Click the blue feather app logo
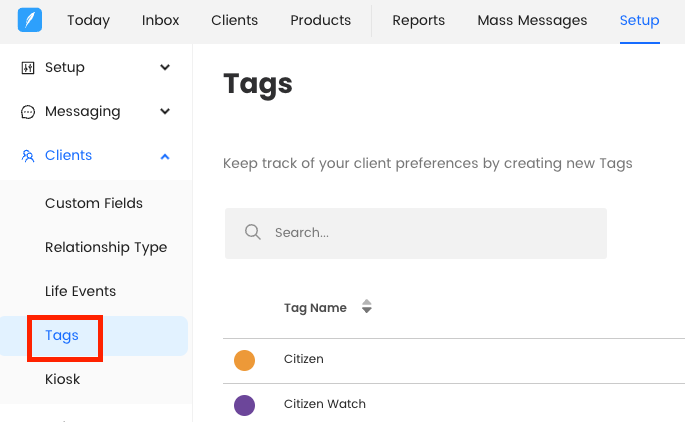The image size is (685, 422). point(29,20)
